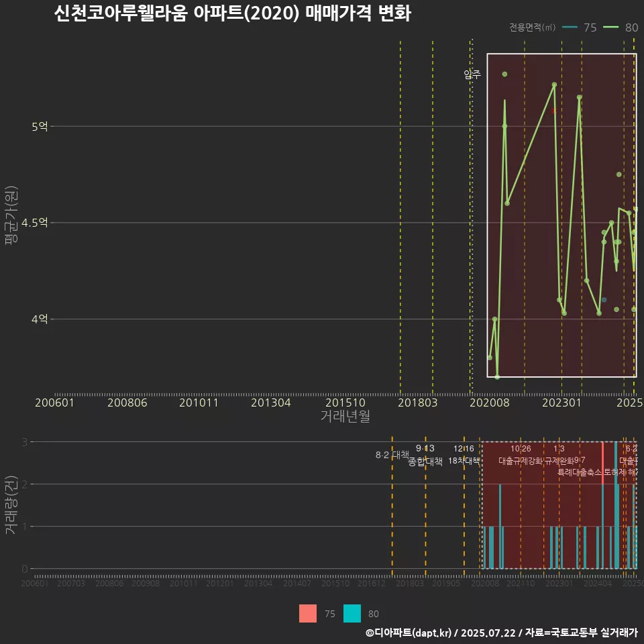Click the 특례대출축소 annotation label

579,472
